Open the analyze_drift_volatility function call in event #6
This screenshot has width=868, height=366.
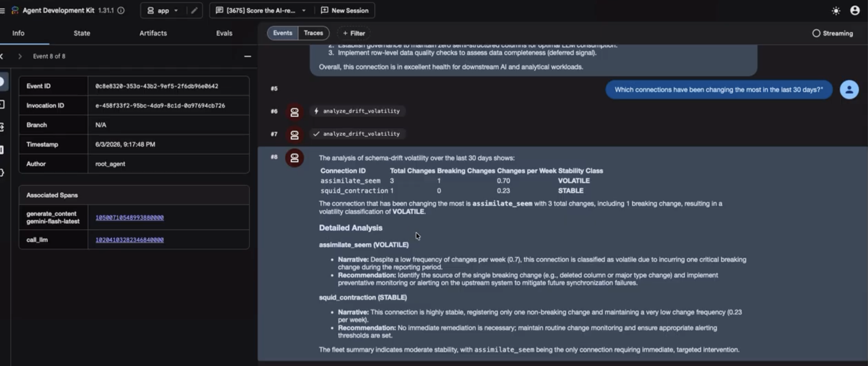357,111
